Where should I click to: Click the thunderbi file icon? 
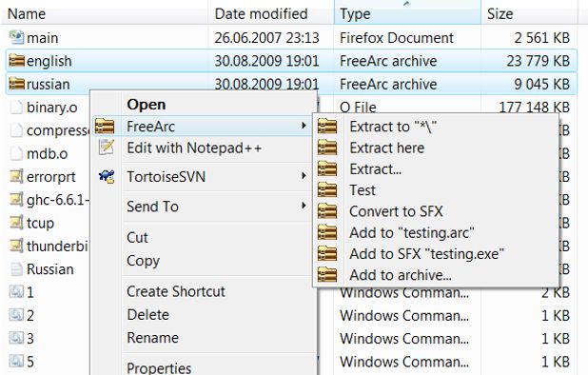tap(16, 246)
